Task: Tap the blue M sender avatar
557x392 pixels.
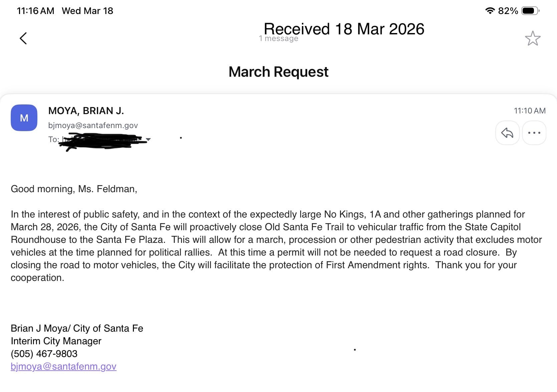Action: (x=24, y=118)
